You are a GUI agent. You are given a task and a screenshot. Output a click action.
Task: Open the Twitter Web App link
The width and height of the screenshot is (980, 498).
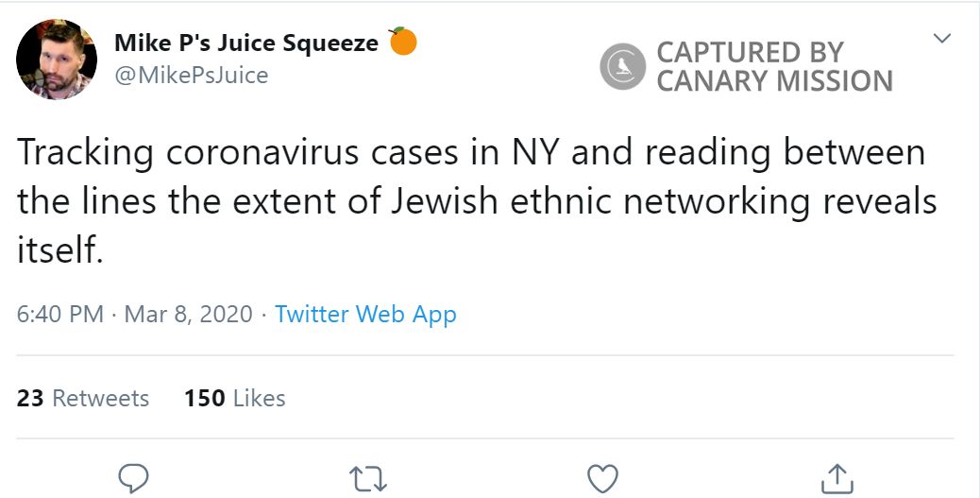(x=365, y=315)
